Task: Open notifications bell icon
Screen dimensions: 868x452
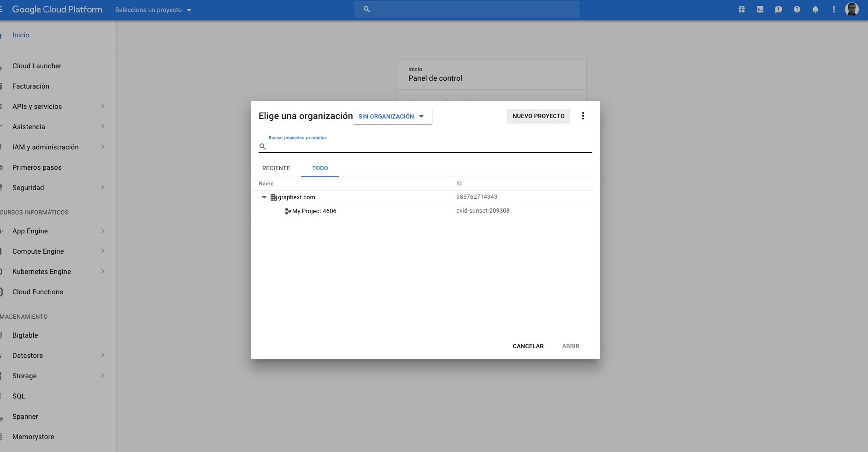Action: 815,9
